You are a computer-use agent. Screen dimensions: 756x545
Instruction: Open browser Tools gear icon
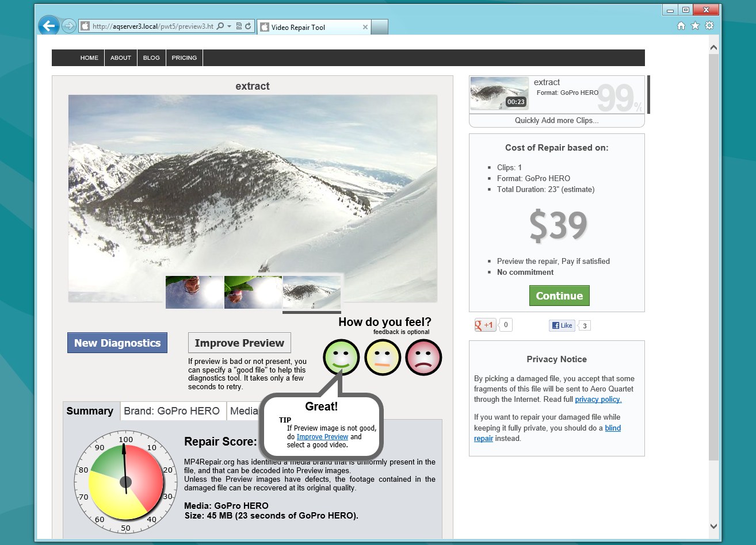point(709,26)
